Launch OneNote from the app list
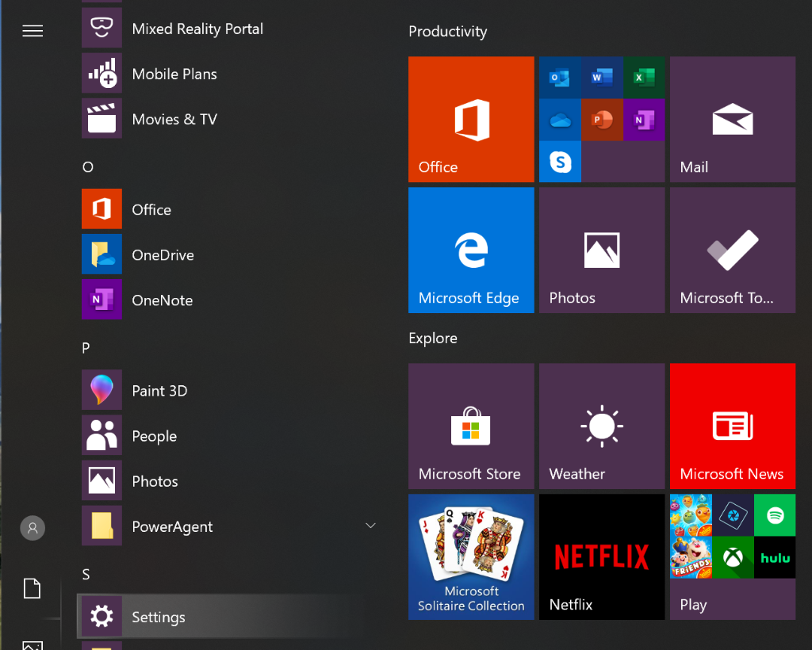The width and height of the screenshot is (812, 650). 228,300
